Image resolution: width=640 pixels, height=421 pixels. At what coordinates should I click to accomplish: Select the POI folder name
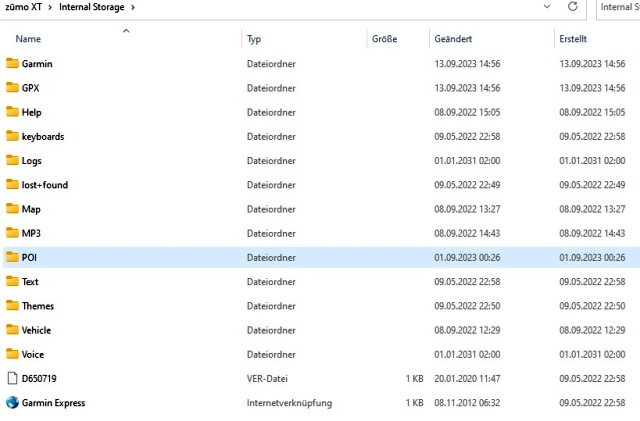click(29, 257)
